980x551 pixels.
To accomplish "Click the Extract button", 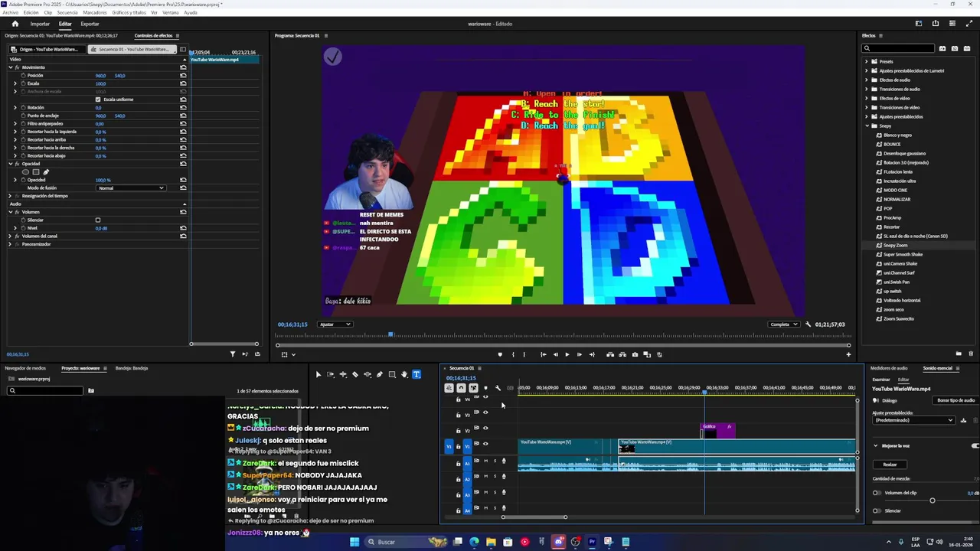I will (622, 354).
